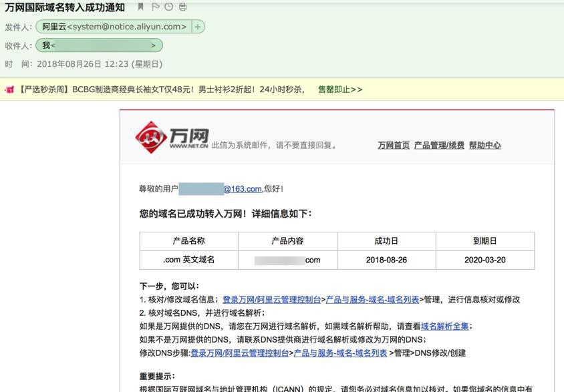Click the @163.com user email link
This screenshot has height=392, width=564.
click(243, 188)
